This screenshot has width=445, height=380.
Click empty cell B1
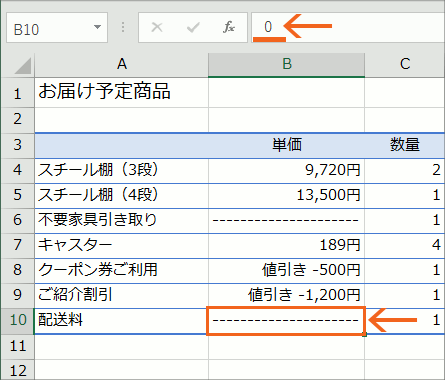(x=287, y=93)
